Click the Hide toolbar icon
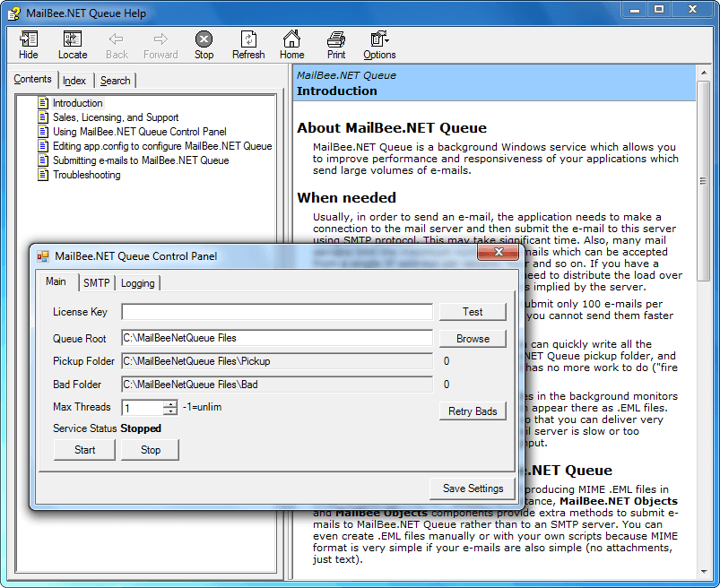 click(x=29, y=45)
